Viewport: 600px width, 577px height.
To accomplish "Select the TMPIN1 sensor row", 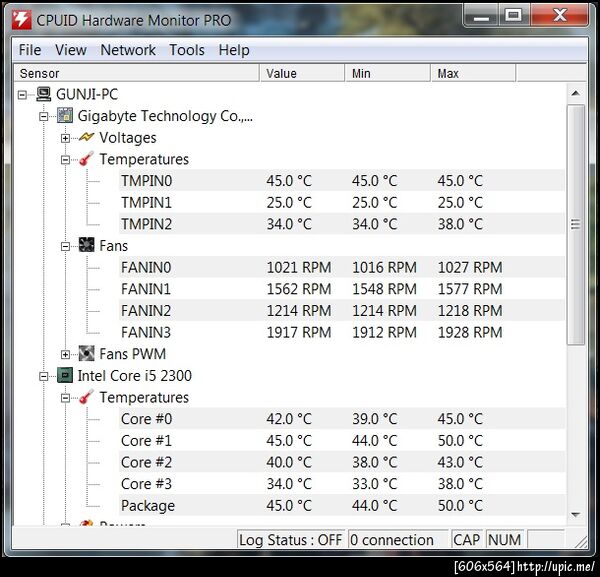I will (341, 202).
